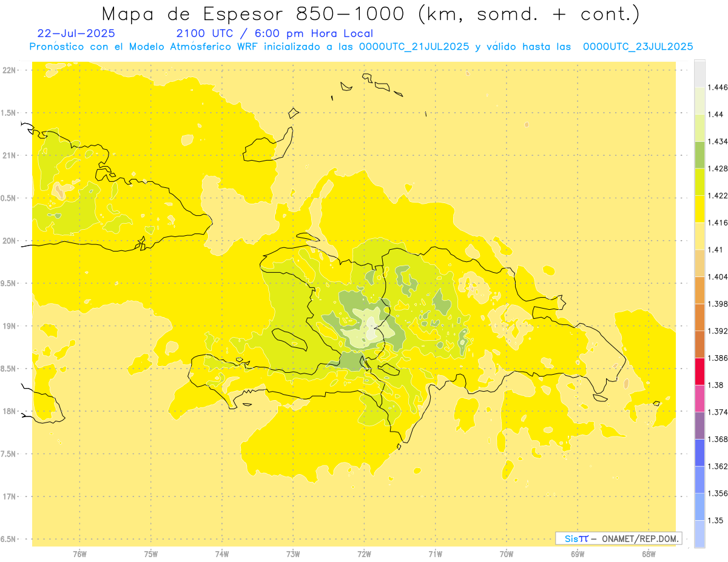
Task: Click the 19N latitude label
Action: pos(9,326)
